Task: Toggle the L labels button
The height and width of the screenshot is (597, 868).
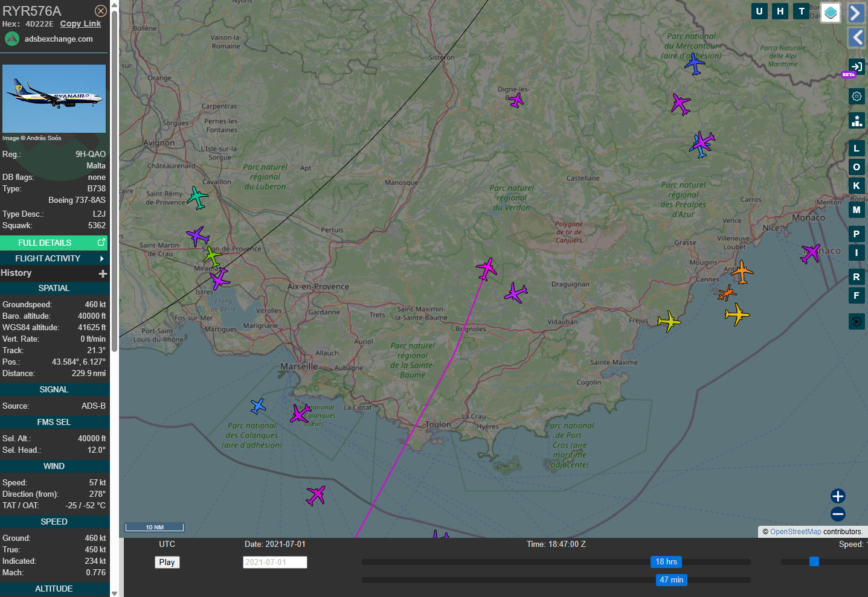Action: coord(857,148)
